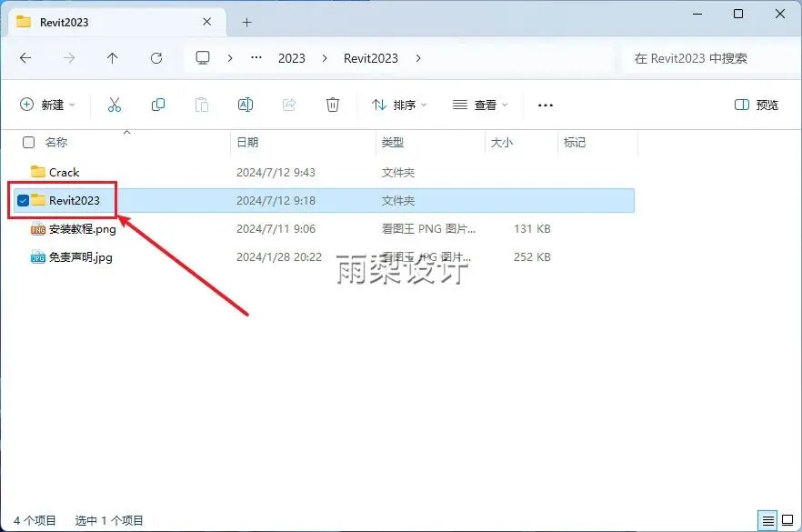
Task: Click the Crack folder icon
Action: (x=38, y=172)
